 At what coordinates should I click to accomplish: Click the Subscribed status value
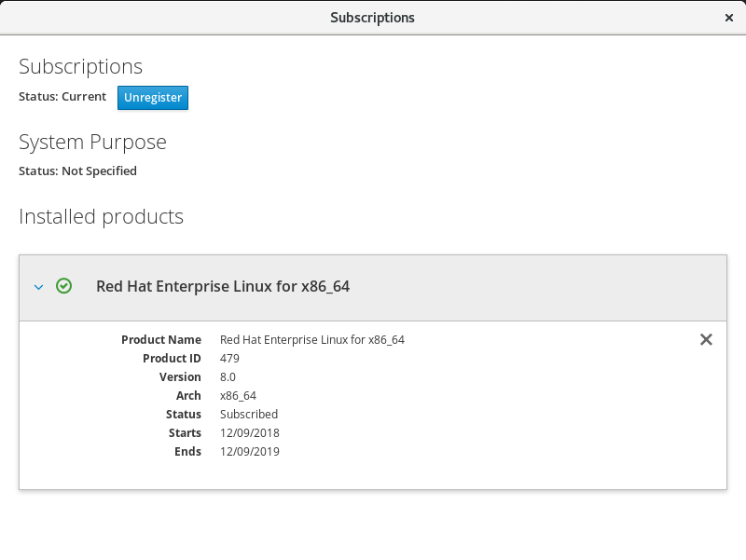click(249, 415)
